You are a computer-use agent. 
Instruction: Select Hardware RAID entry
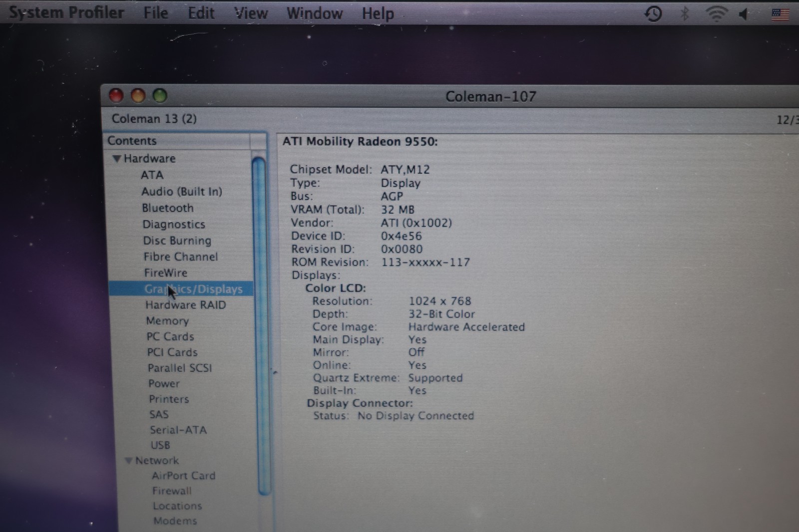click(x=186, y=305)
